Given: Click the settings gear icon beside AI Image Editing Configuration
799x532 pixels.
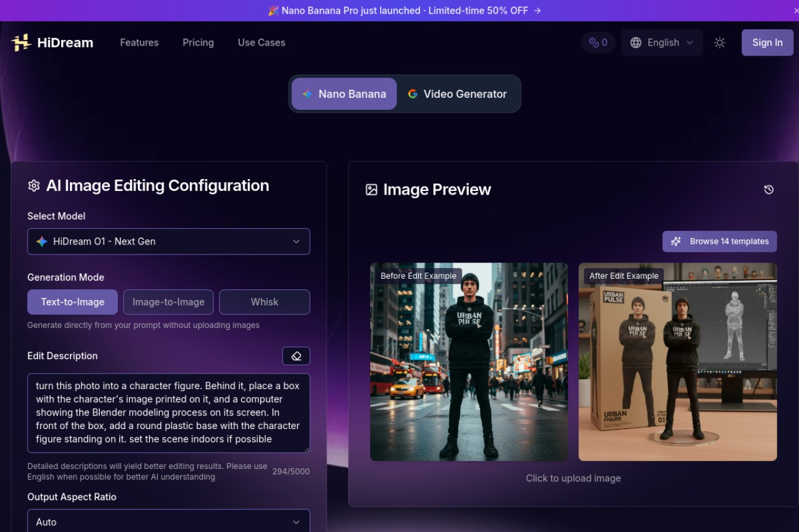Looking at the screenshot, I should [x=34, y=186].
